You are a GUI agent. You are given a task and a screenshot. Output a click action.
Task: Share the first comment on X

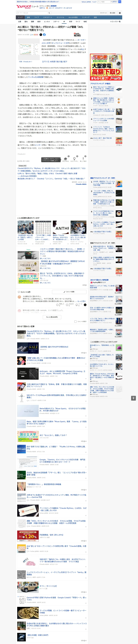pos(85,305)
